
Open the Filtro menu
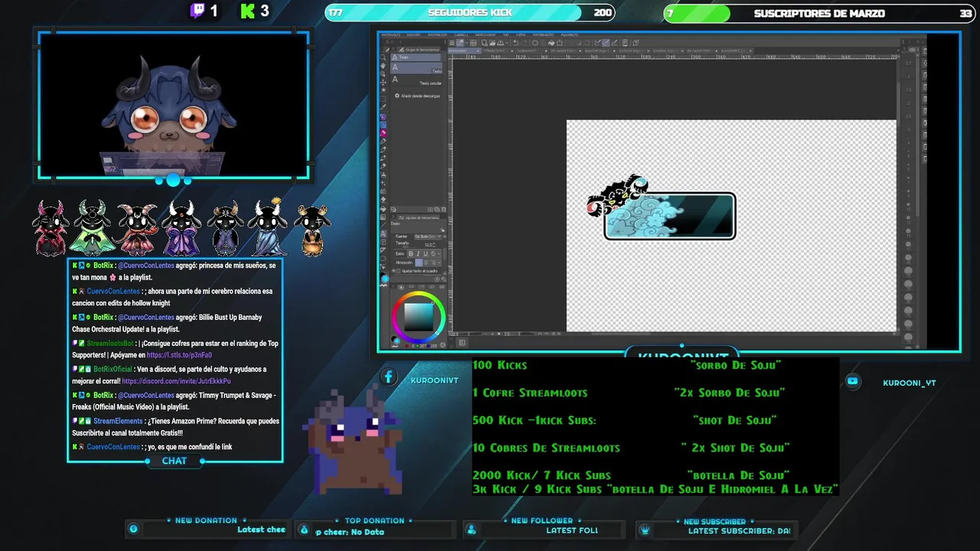click(521, 34)
